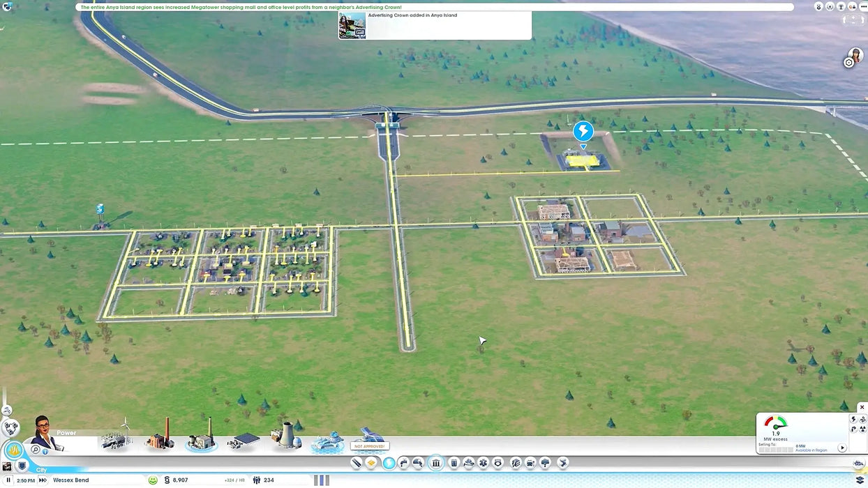868x488 pixels.
Task: Open the Zones menu icon
Action: [371, 463]
